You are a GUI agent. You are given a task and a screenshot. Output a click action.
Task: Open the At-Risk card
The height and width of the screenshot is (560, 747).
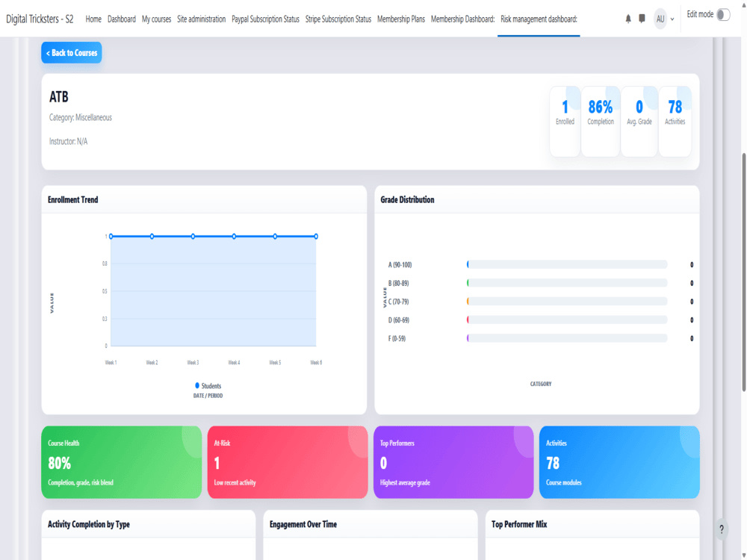(x=288, y=462)
